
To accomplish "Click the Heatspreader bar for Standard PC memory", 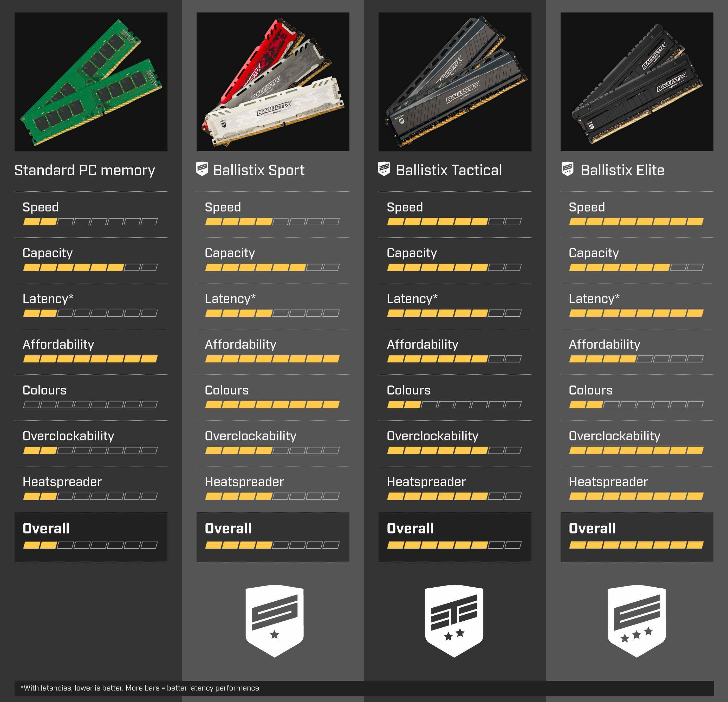I will (x=90, y=496).
